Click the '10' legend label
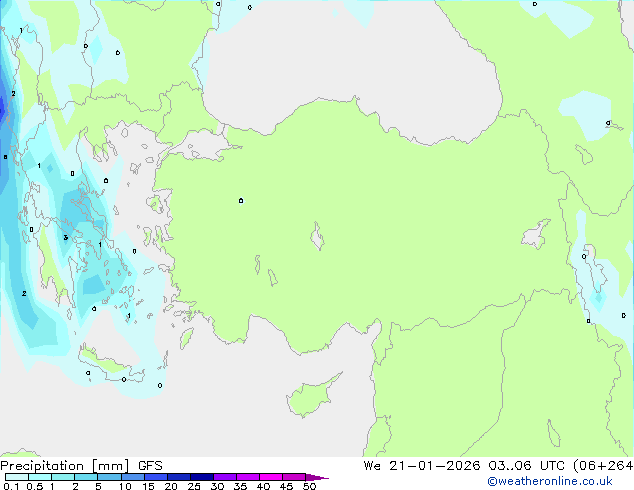Screen dimensions: 634x490 (x=125, y=486)
